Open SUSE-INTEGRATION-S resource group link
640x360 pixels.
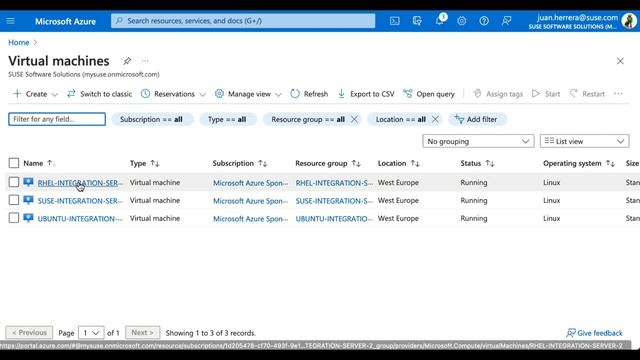pos(334,201)
